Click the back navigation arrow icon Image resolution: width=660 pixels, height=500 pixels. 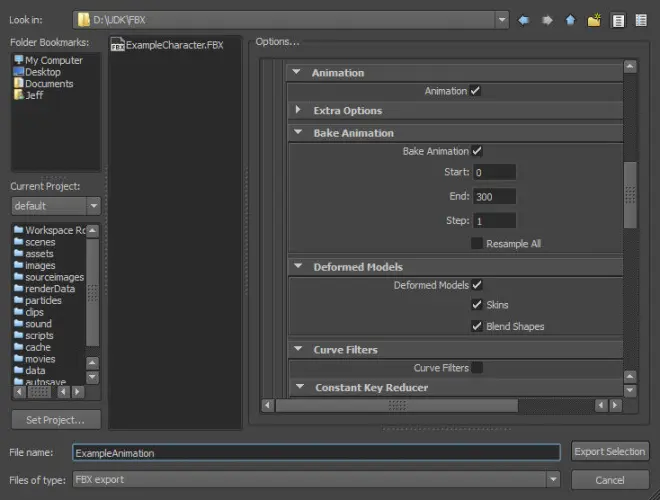coord(524,20)
